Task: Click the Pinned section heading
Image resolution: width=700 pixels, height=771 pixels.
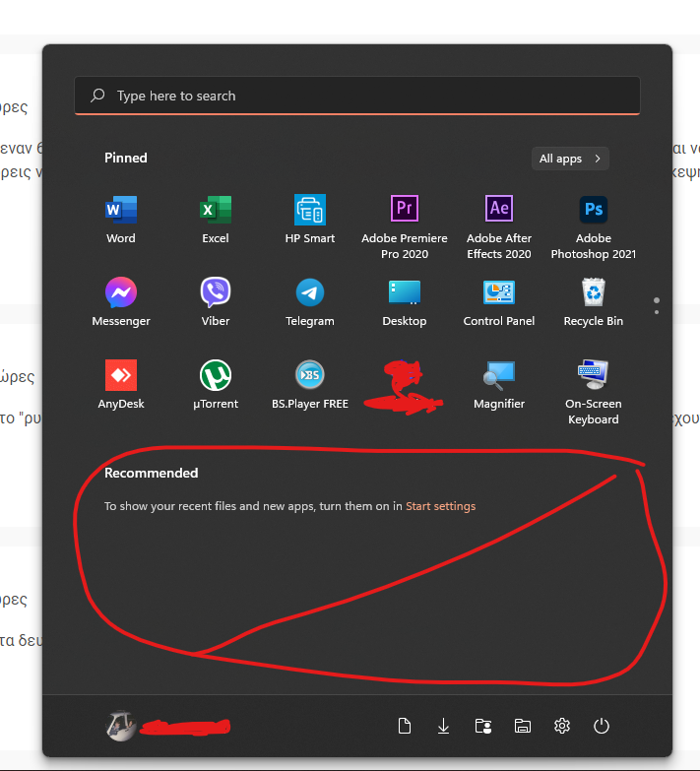Action: pyautogui.click(x=126, y=158)
